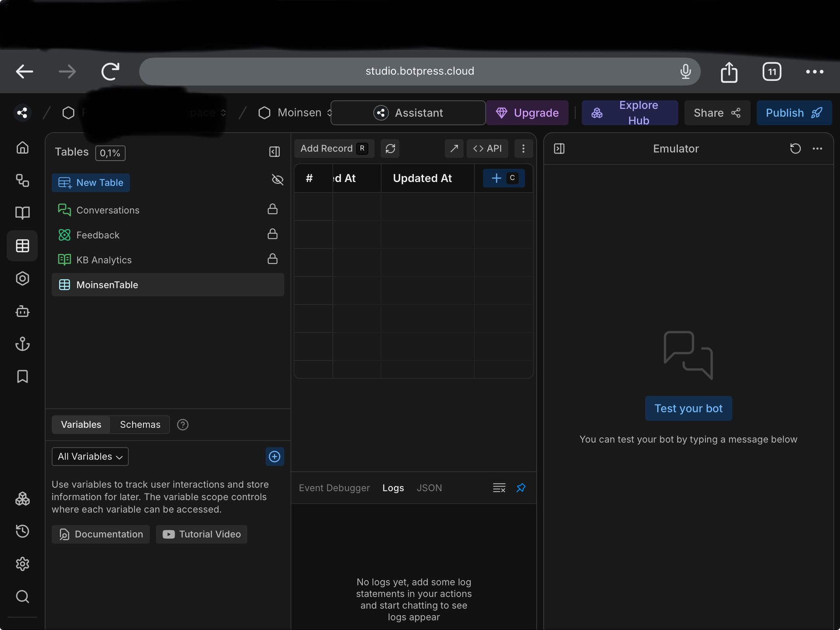Viewport: 840px width, 630px height.
Task: Open the table three-dot options menu
Action: [523, 149]
